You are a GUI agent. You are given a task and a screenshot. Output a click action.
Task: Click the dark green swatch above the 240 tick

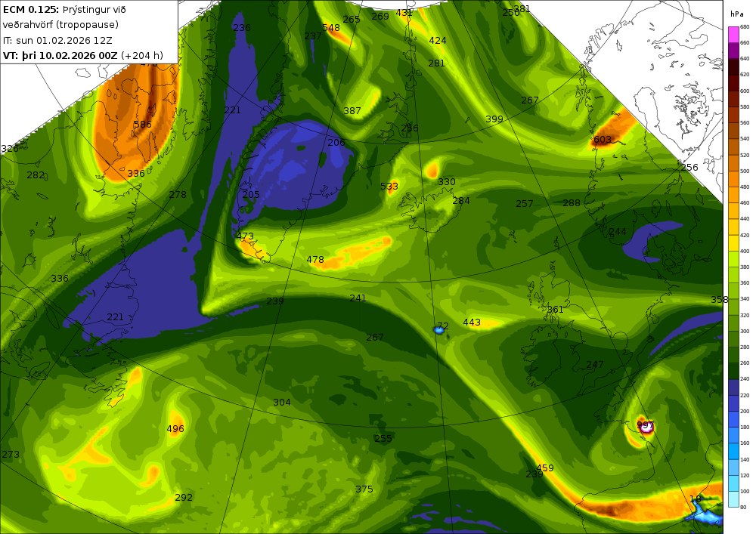(733, 372)
